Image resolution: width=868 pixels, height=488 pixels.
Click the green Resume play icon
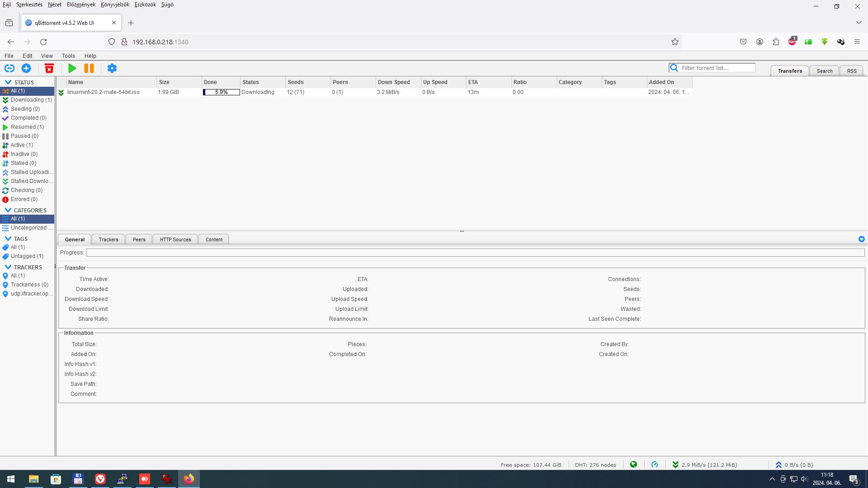72,68
